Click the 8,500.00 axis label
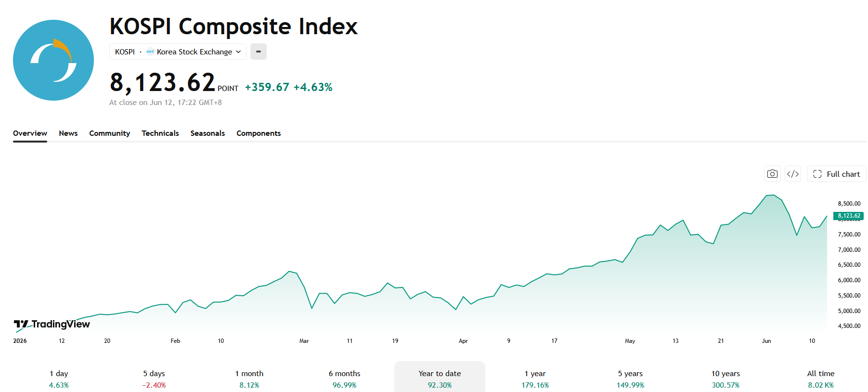The width and height of the screenshot is (868, 392). [849, 204]
